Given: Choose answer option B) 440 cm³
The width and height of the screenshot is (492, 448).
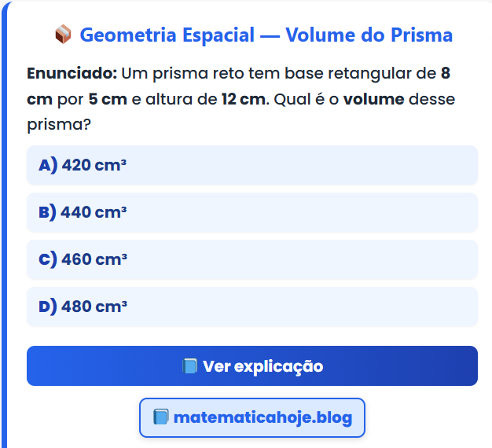Looking at the screenshot, I should pyautogui.click(x=252, y=212).
